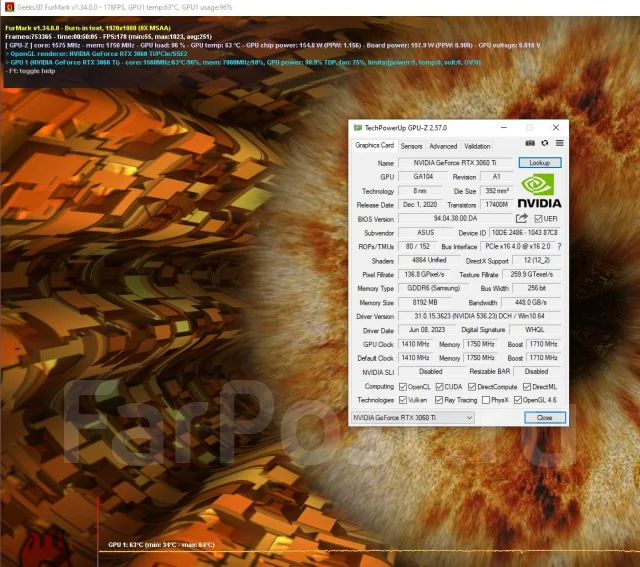
Task: Click the GPU 1 temperature graph label
Action: (162, 545)
